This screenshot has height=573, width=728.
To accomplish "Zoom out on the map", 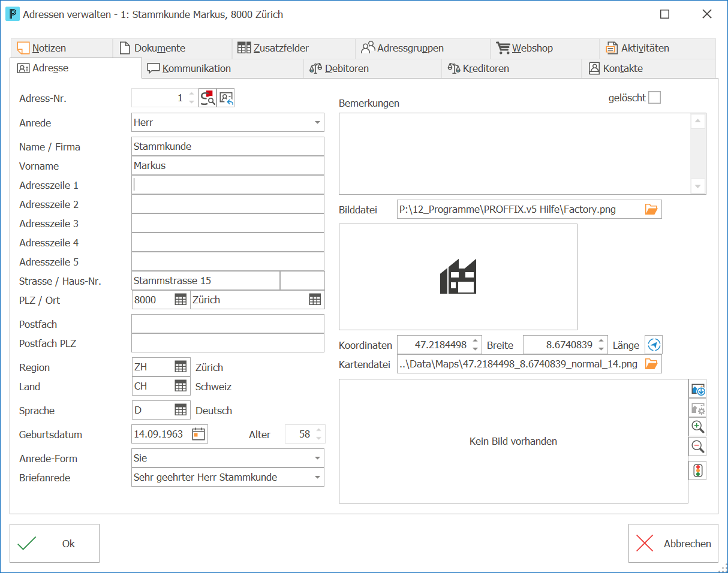I will coord(698,446).
